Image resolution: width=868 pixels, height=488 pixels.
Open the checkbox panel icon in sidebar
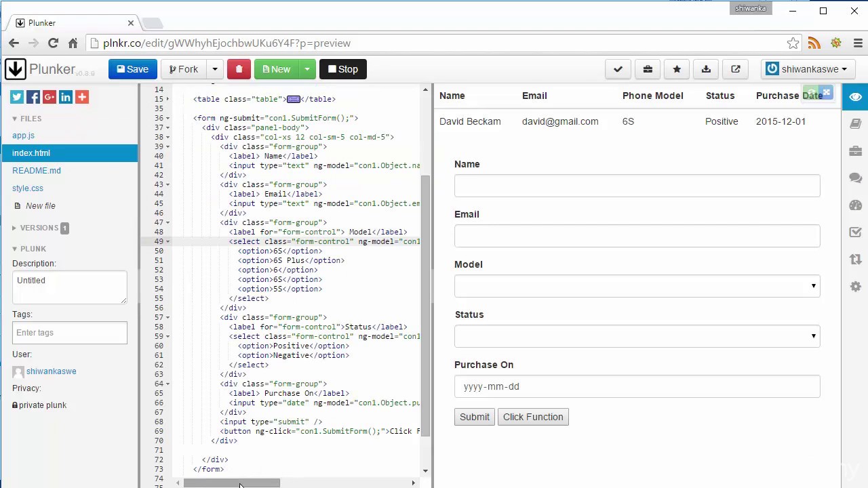click(x=855, y=232)
